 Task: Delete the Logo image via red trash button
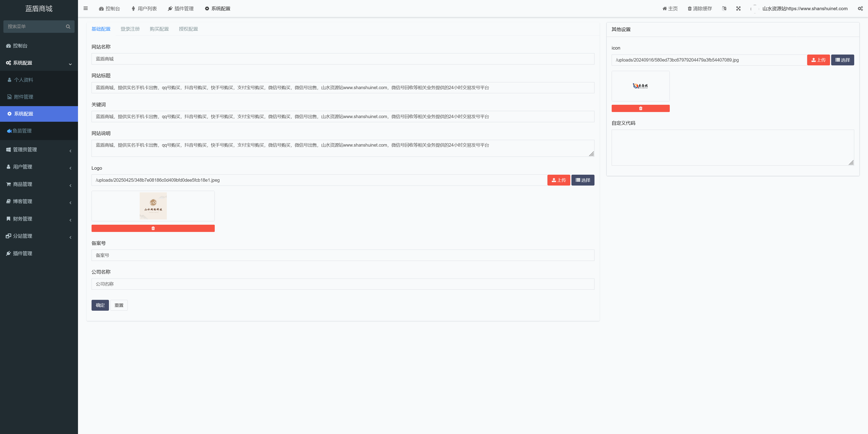tap(153, 228)
